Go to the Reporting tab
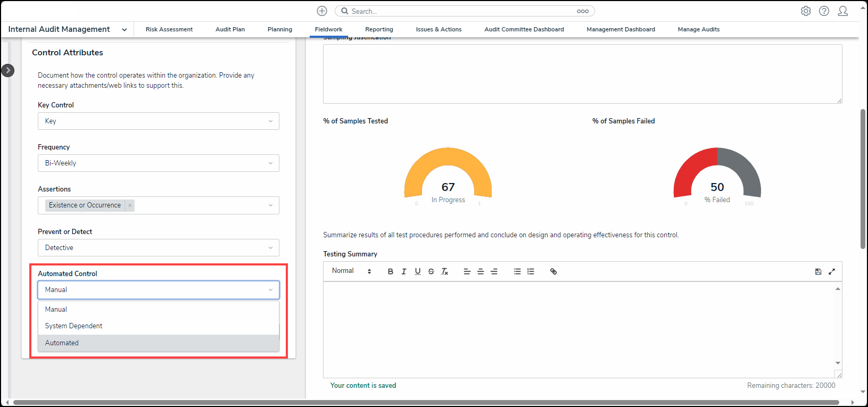The width and height of the screenshot is (868, 407). coord(379,30)
